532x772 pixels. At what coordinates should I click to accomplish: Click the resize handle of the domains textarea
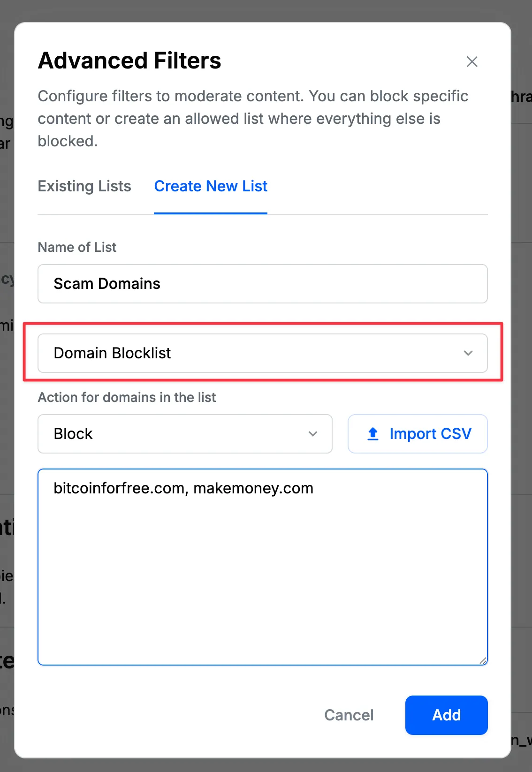(483, 661)
